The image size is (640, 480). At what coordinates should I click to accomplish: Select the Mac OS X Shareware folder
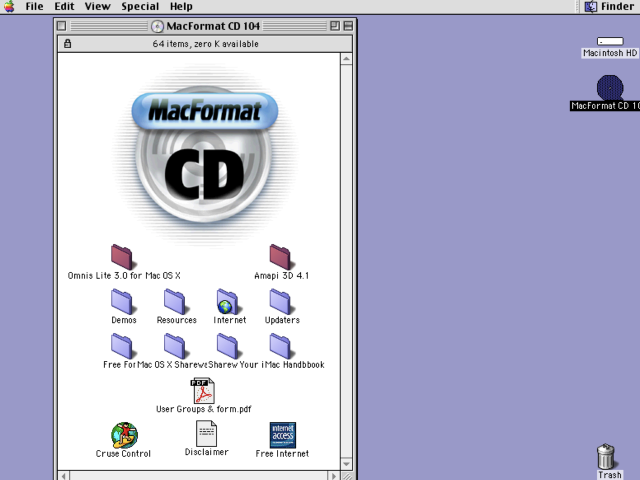pos(175,347)
